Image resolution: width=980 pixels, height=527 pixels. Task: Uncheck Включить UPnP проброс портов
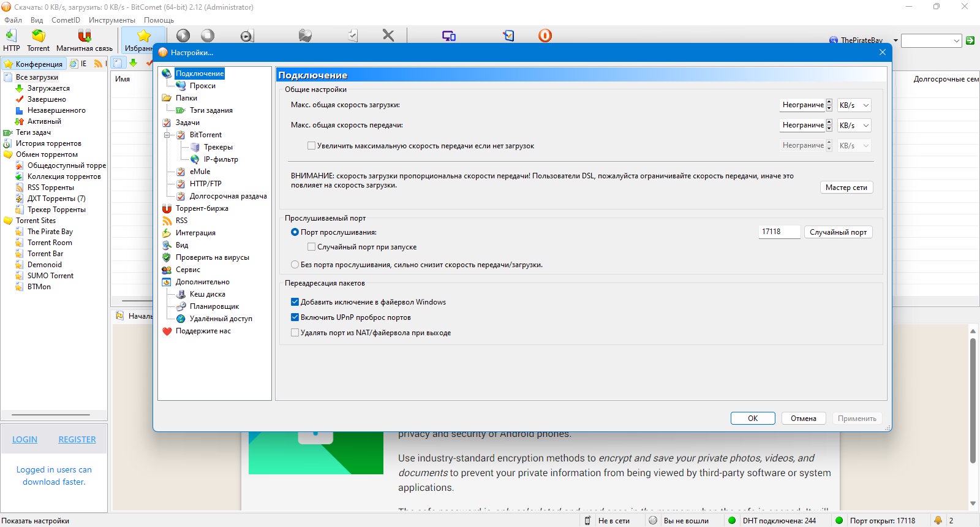(295, 317)
